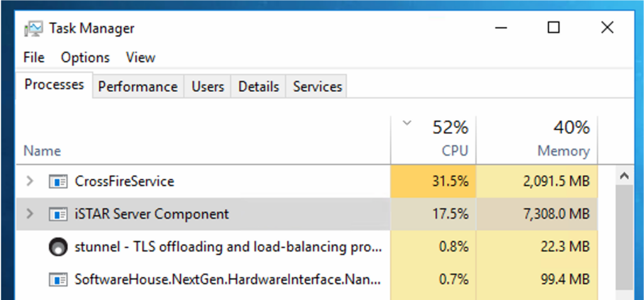Screen dimensions: 644x300
Task: Sort processes by the Name column header
Action: (x=42, y=151)
